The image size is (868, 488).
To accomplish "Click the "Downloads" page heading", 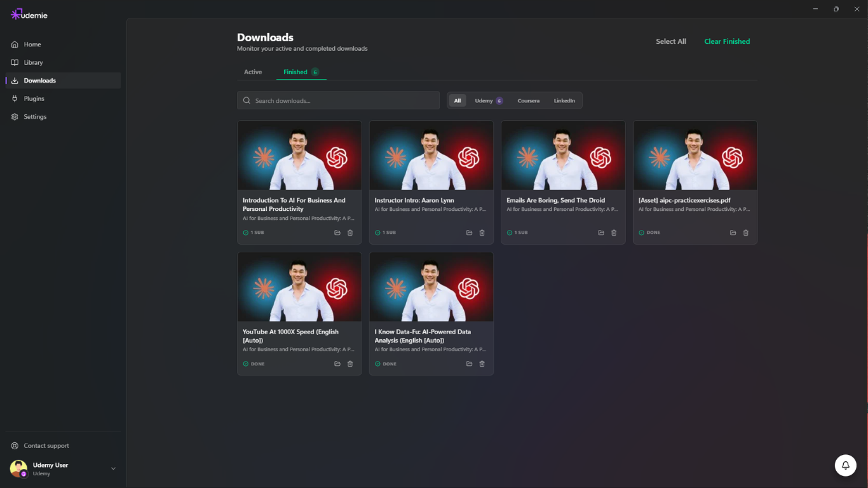I will tap(265, 37).
